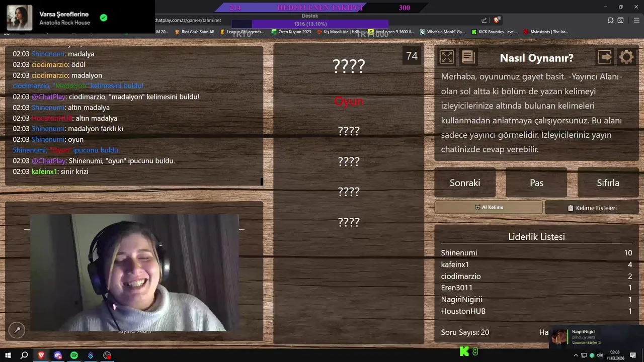644x362 pixels.
Task: Click the Sonraki button
Action: (x=465, y=183)
